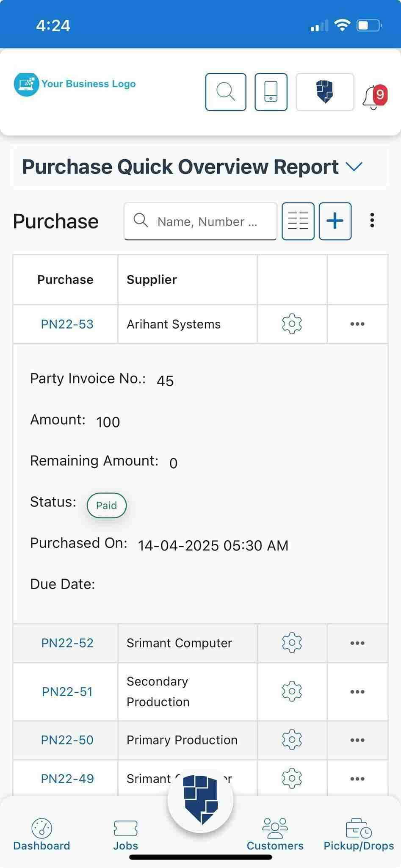Go to the Dashboard tab
The height and width of the screenshot is (868, 401).
pos(41,835)
